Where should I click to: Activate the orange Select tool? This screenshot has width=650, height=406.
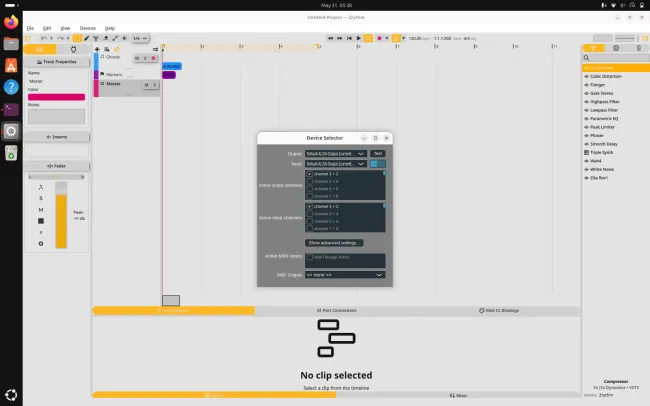77,38
